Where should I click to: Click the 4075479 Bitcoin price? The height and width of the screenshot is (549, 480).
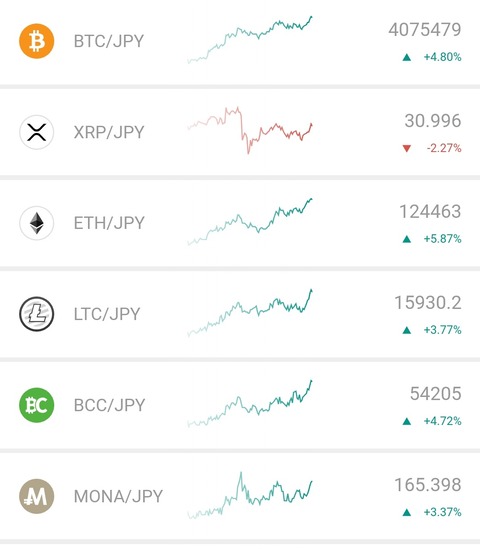[425, 30]
